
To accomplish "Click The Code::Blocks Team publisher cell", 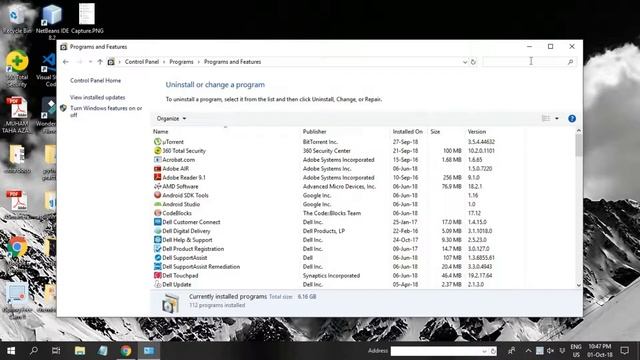I will 332,213.
